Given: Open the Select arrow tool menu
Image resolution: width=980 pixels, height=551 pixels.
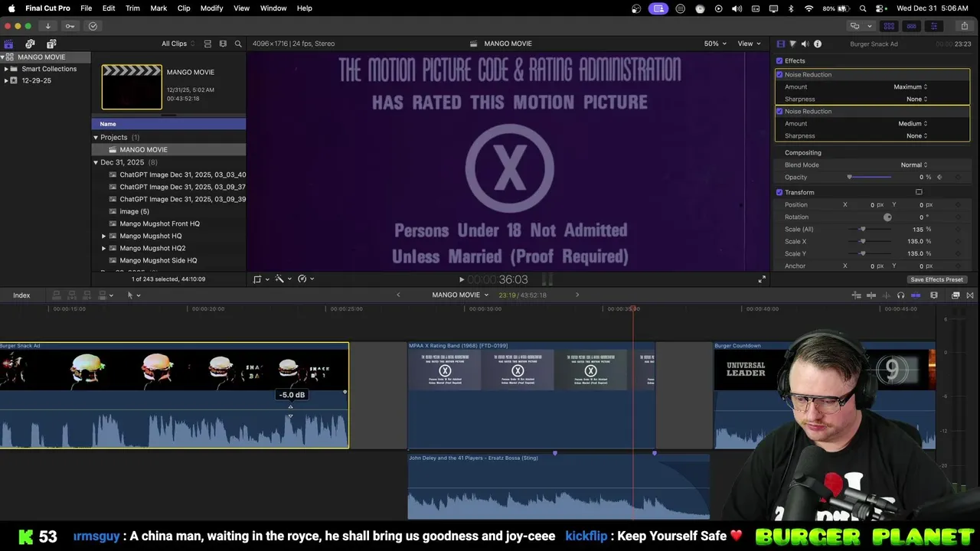Looking at the screenshot, I should tap(133, 295).
